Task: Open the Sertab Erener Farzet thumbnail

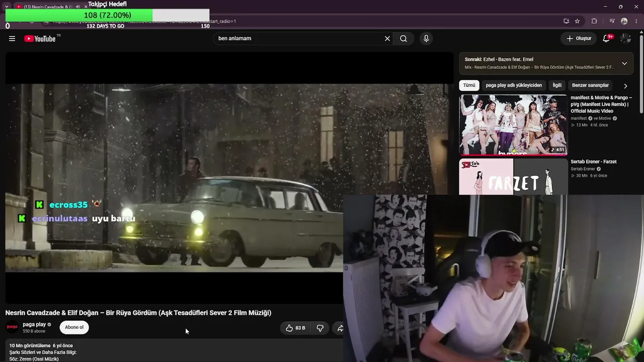Action: tap(513, 176)
